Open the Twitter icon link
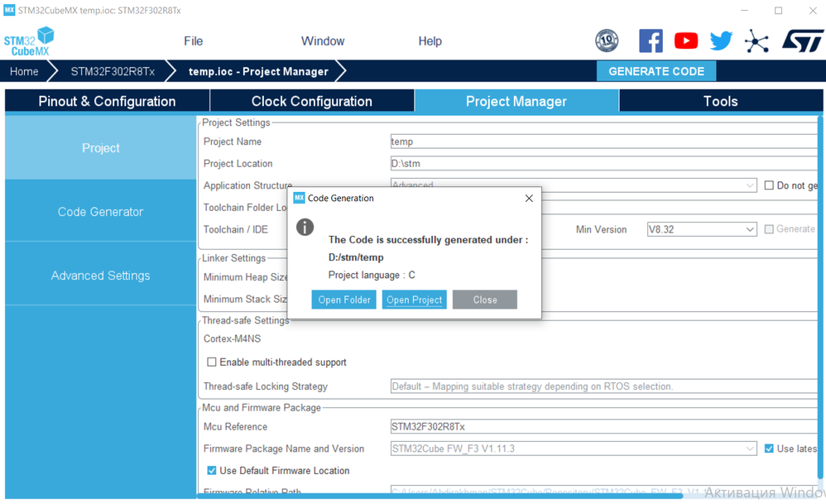826x504 pixels. (x=721, y=41)
